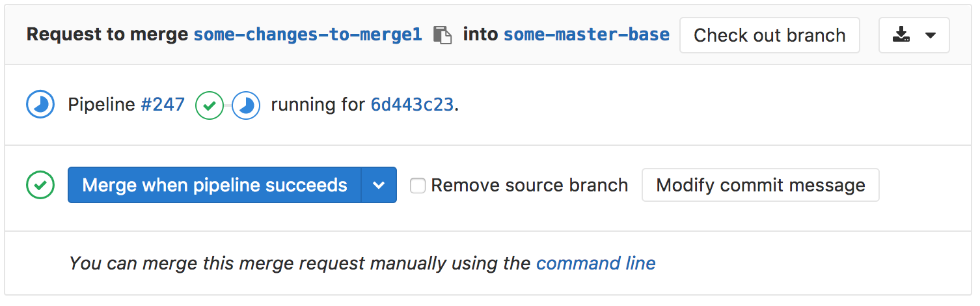Click the blue running stage icon before 'running for'

point(246,105)
